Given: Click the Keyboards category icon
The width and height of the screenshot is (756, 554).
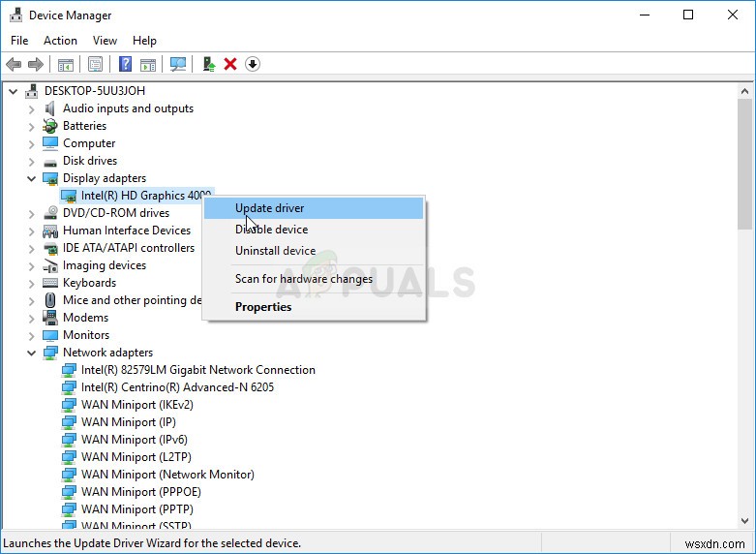Looking at the screenshot, I should (x=50, y=283).
